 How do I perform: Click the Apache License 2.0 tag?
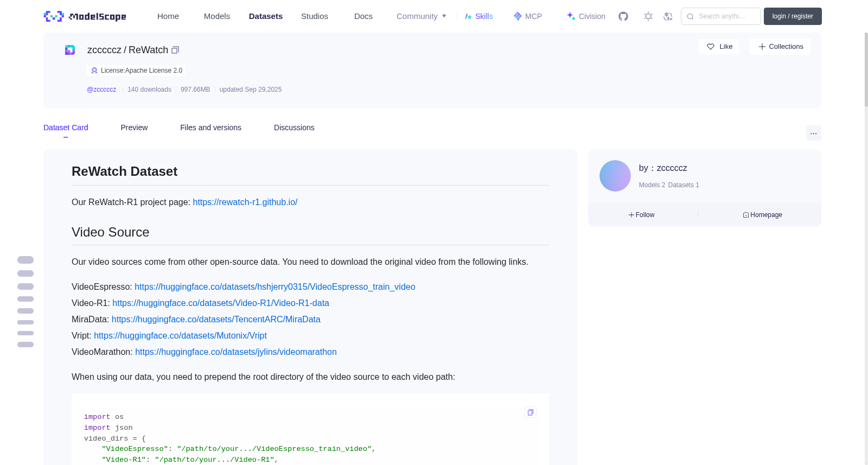[x=136, y=71]
